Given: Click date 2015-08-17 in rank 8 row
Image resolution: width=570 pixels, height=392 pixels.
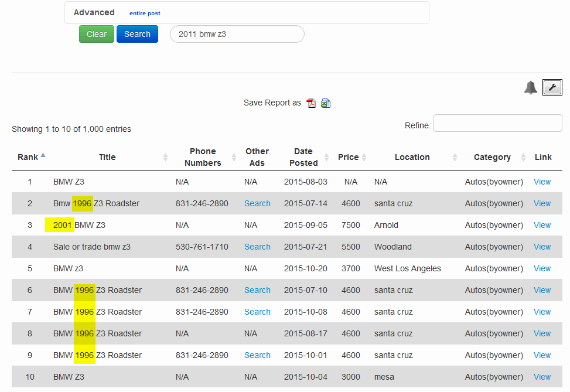Looking at the screenshot, I should point(306,334).
